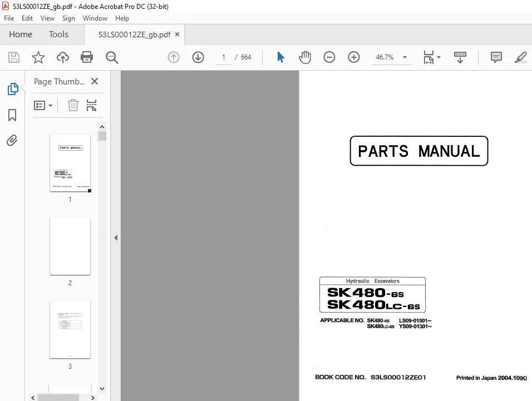Select the Highlight pen tool
532x401 pixels.
pos(520,57)
